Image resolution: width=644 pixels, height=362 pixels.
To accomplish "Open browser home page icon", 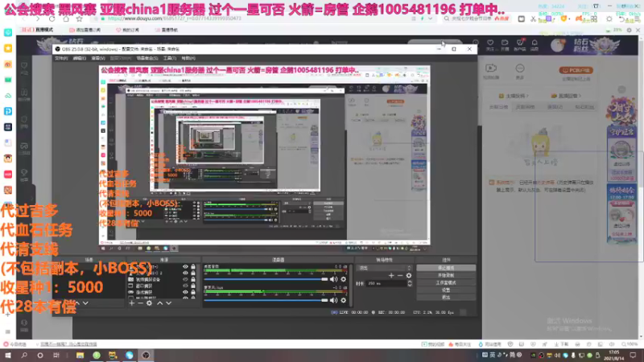I will pyautogui.click(x=66, y=19).
